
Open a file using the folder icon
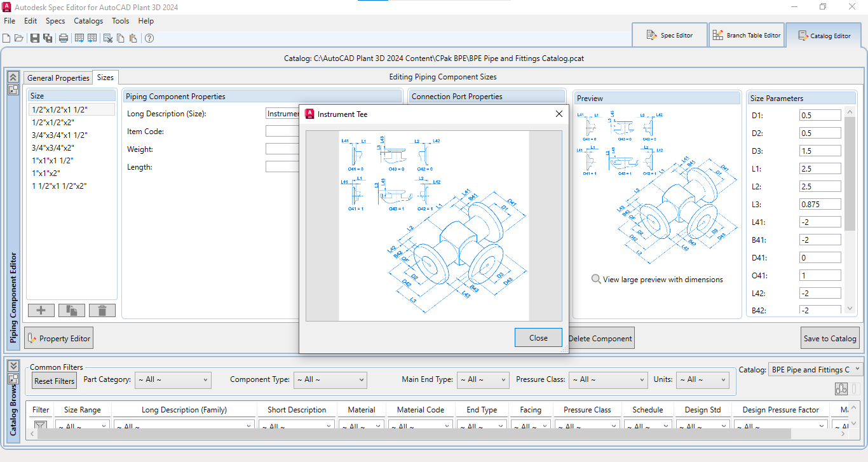pos(18,38)
